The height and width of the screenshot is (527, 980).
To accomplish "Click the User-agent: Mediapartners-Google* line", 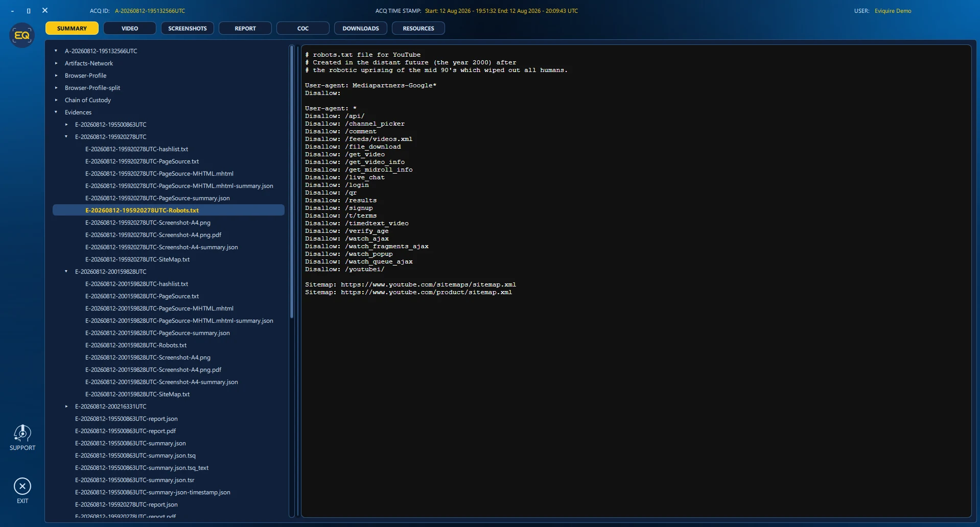I will pos(370,86).
